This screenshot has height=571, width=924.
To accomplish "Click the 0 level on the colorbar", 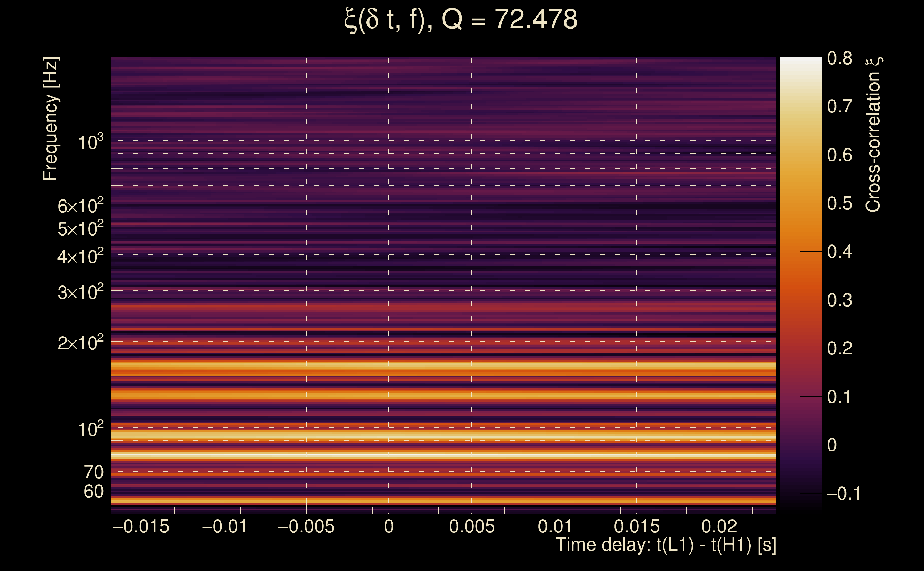I will (x=801, y=445).
